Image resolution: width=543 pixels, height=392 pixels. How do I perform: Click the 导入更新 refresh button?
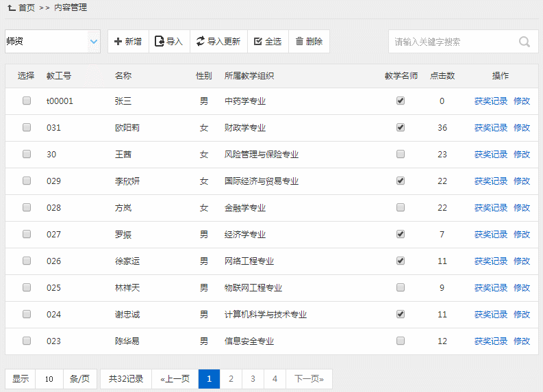(x=218, y=42)
